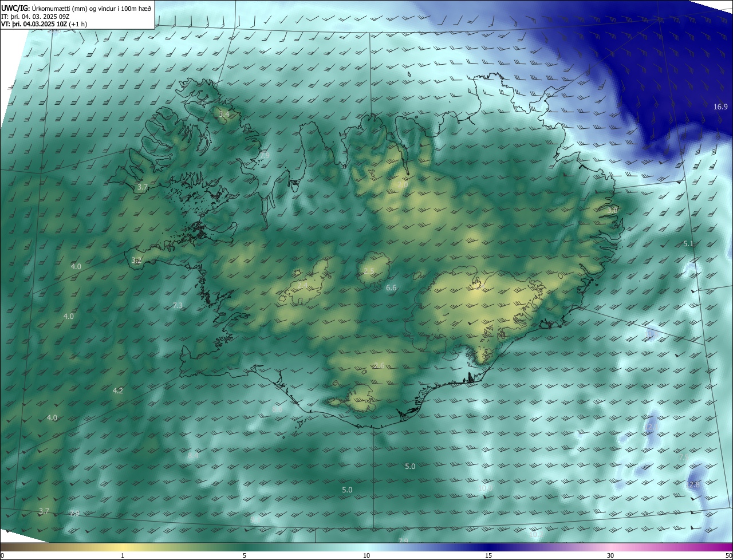This screenshot has height=560, width=733.
Task: Click the colorbar tick labeled 15
Action: 488,556
